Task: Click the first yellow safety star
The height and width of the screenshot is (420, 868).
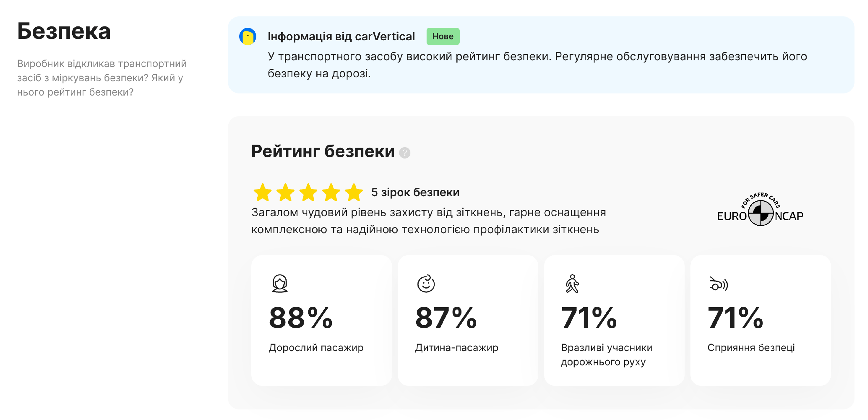Action: (262, 193)
